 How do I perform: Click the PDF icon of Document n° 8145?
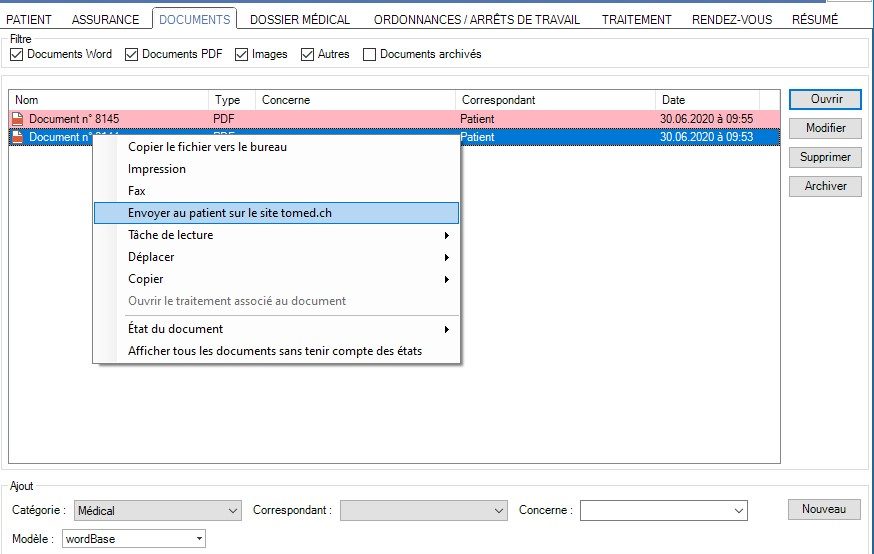click(x=17, y=119)
